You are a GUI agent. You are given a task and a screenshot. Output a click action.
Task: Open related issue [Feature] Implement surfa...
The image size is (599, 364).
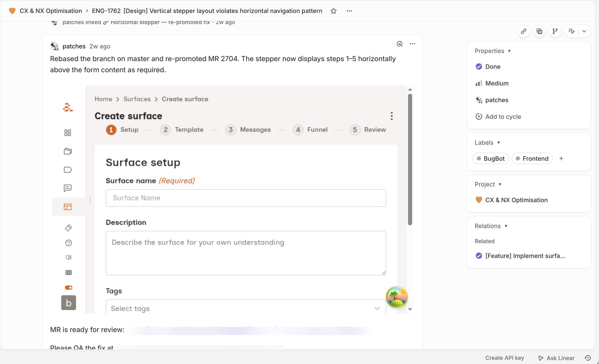(x=520, y=256)
